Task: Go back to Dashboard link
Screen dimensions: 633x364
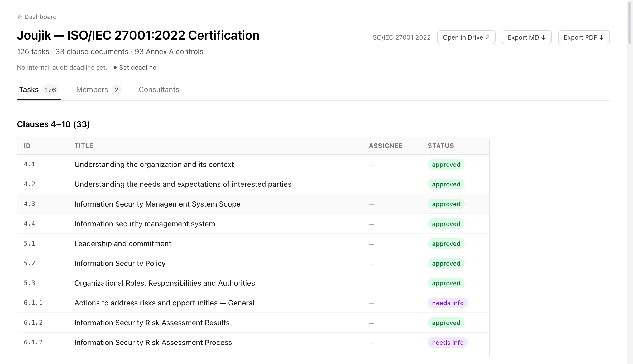Action: point(37,17)
